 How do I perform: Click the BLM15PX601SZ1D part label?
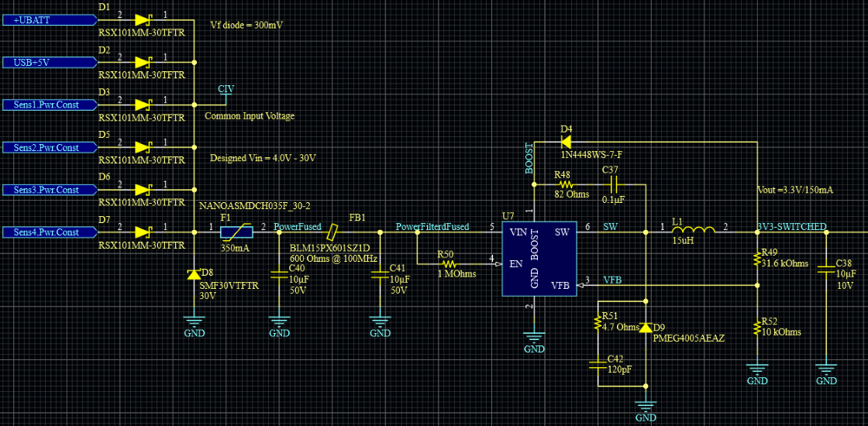tap(329, 249)
